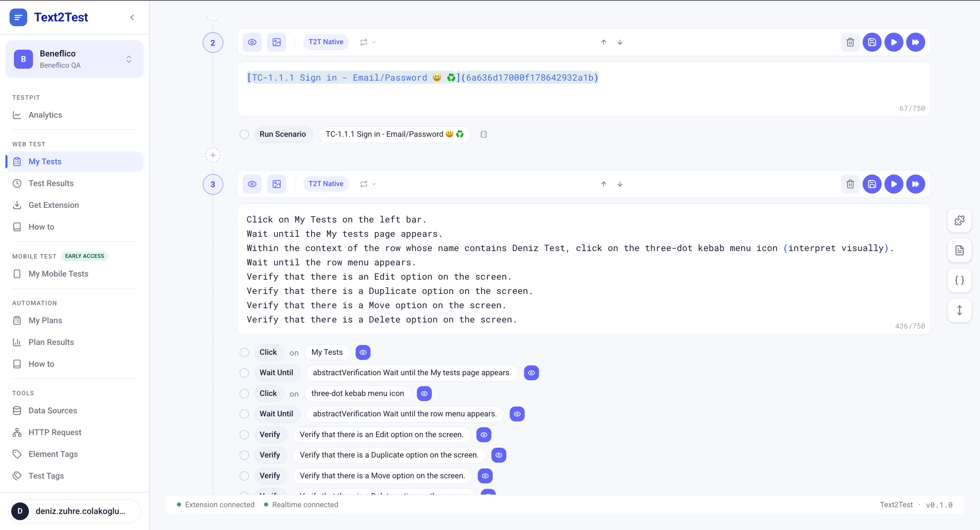Image resolution: width=980 pixels, height=530 pixels.
Task: Run step 2 with the play button
Action: click(x=894, y=42)
